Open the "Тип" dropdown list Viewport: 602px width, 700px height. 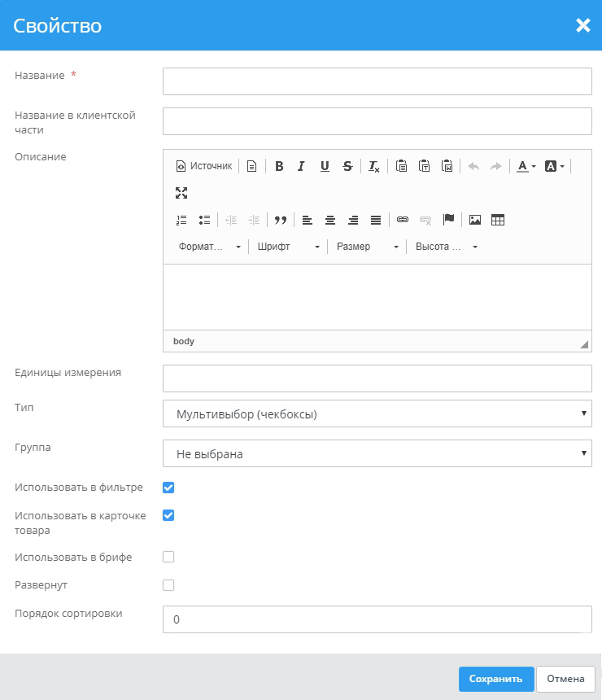(x=377, y=413)
